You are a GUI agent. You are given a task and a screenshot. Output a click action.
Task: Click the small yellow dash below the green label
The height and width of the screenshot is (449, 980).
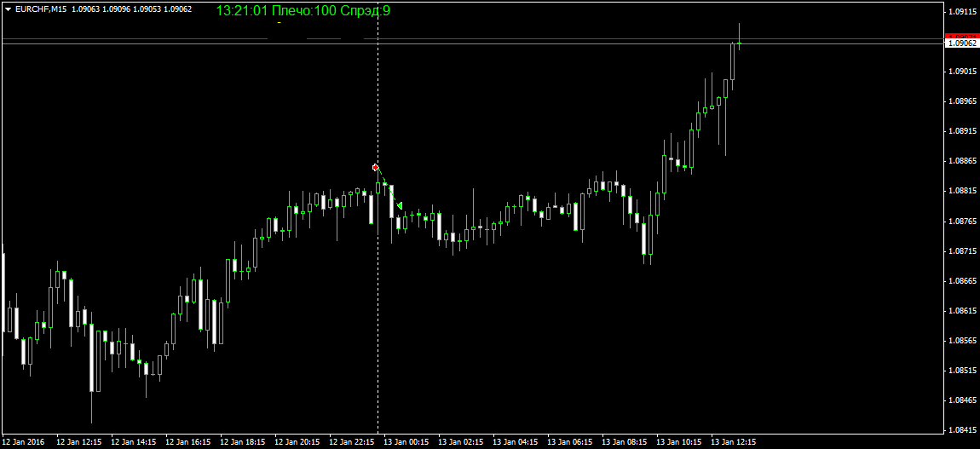[280, 22]
